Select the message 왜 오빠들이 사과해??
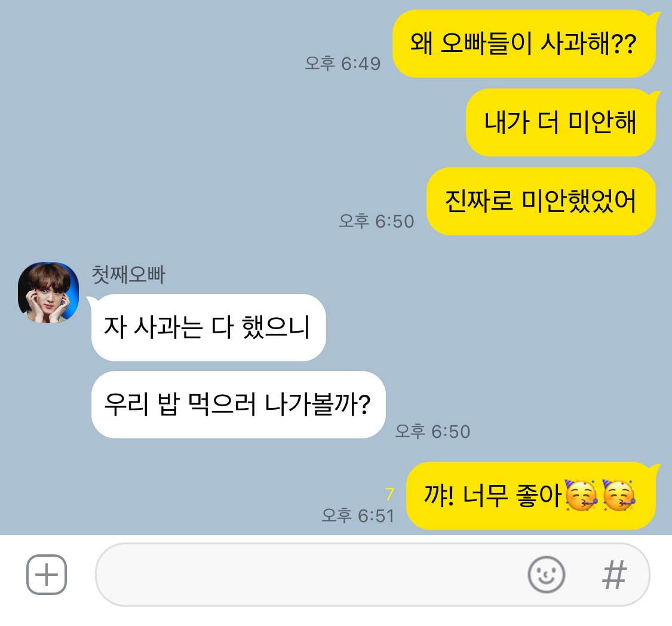 click(x=524, y=43)
